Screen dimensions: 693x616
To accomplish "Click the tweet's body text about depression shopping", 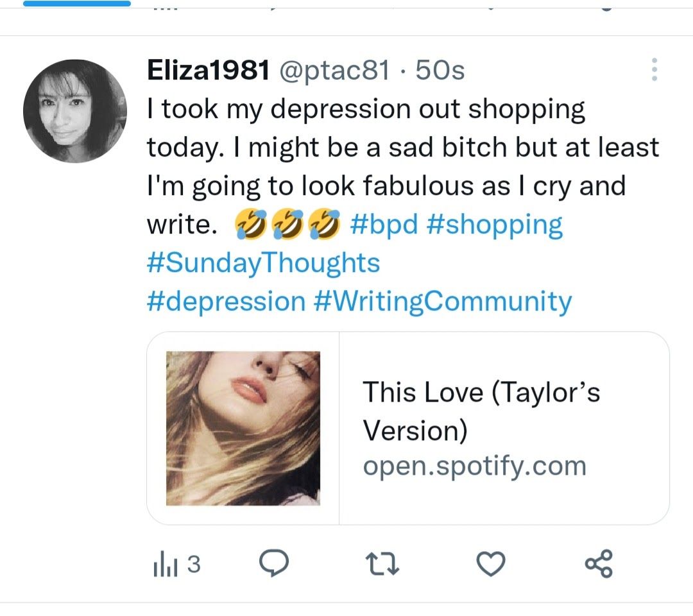I will pyautogui.click(x=385, y=148).
